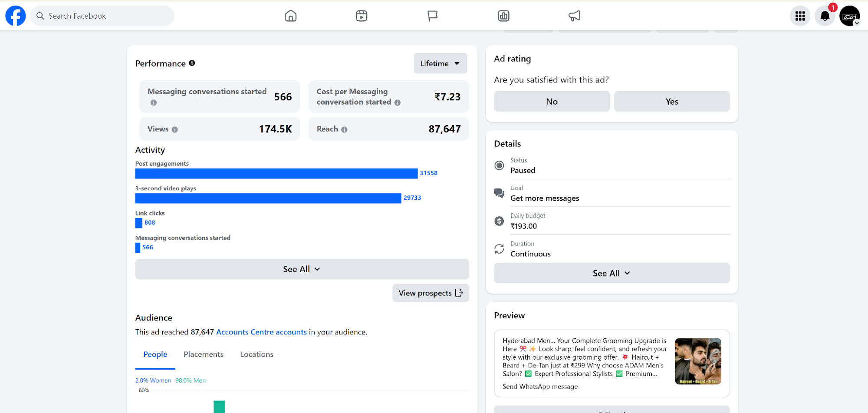This screenshot has width=868, height=413.
Task: Expand See All under Activity
Action: (302, 269)
